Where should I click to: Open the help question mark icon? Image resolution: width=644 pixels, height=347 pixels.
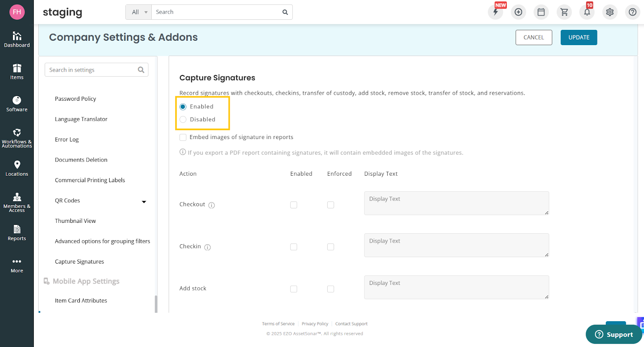click(x=633, y=12)
